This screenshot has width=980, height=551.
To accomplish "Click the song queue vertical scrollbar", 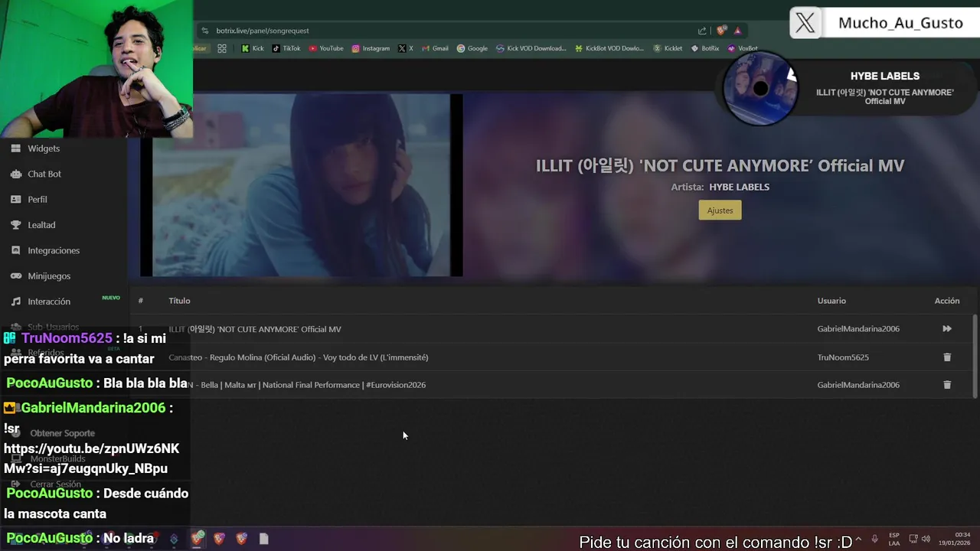I will click(975, 355).
